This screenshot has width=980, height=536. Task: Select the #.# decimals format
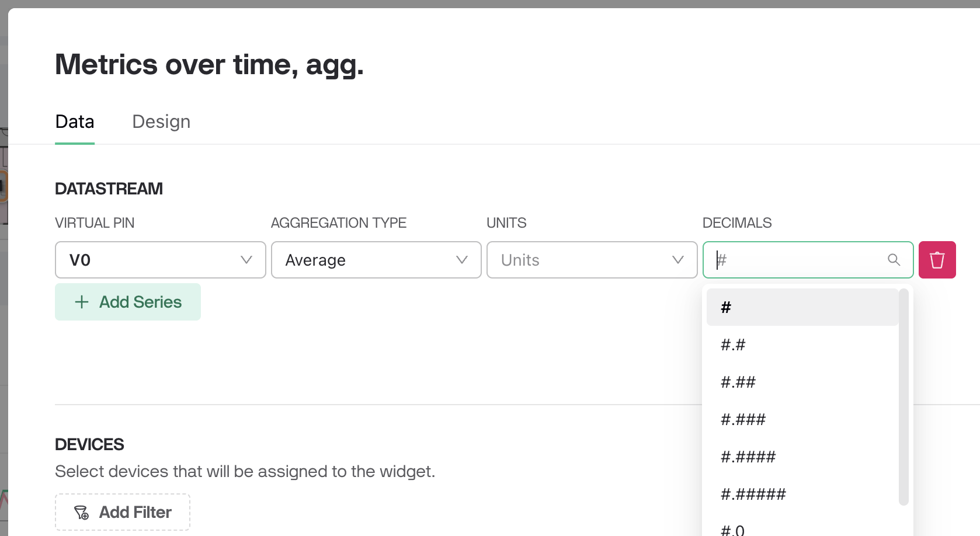click(802, 344)
